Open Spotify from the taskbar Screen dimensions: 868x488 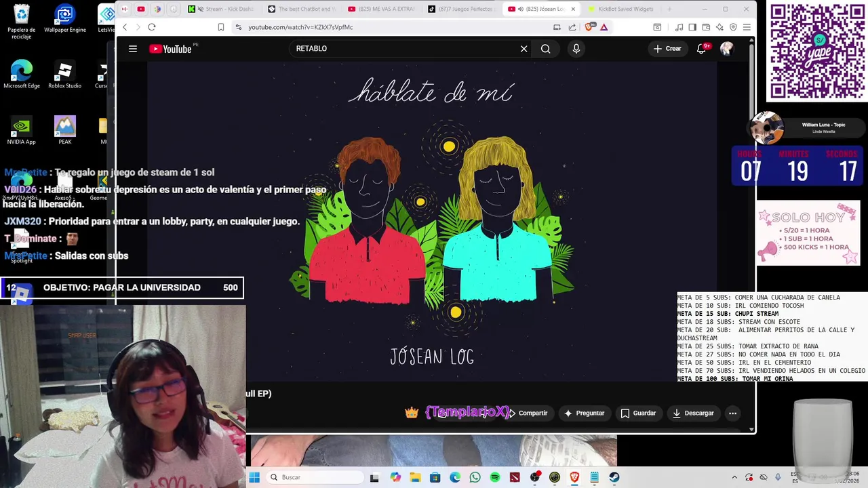click(x=495, y=477)
